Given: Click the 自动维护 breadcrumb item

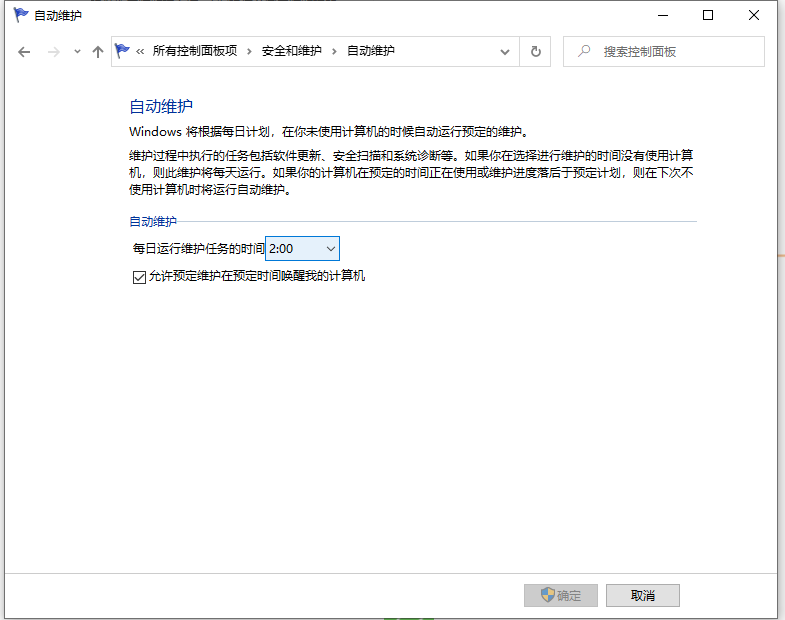Looking at the screenshot, I should pyautogui.click(x=370, y=51).
